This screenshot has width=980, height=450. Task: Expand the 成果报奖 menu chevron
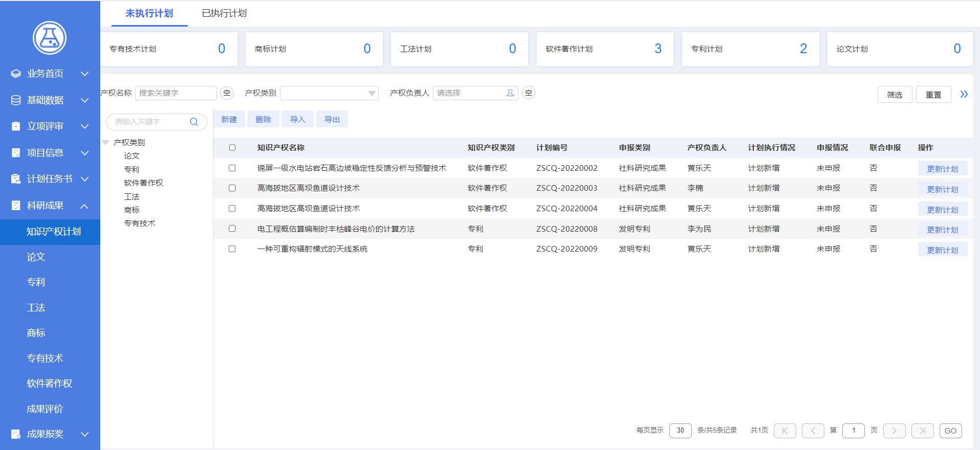(85, 434)
